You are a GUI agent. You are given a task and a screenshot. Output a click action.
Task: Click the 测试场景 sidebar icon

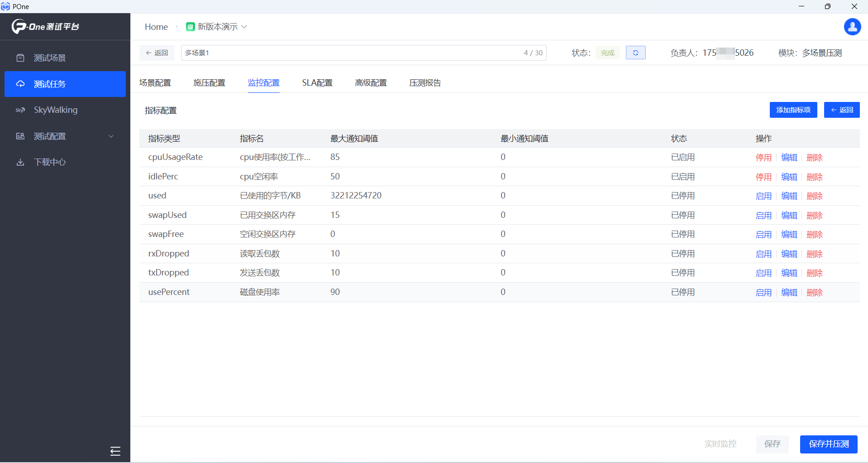pyautogui.click(x=20, y=58)
